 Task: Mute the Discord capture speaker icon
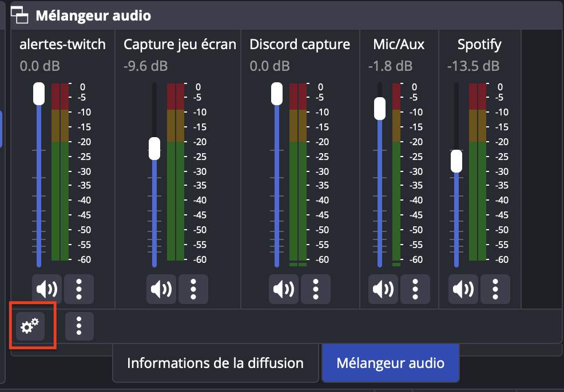(284, 289)
